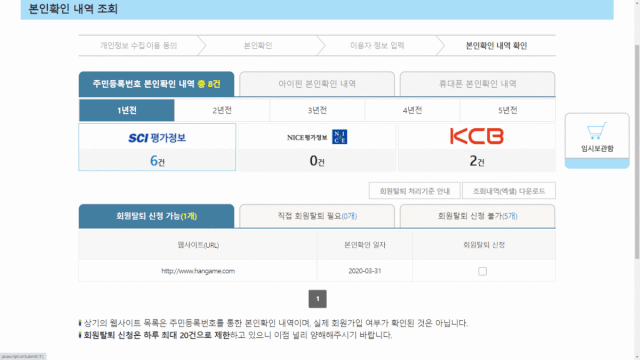The image size is (640, 360).
Task: Click the NICE 0건 count
Action: click(x=317, y=161)
